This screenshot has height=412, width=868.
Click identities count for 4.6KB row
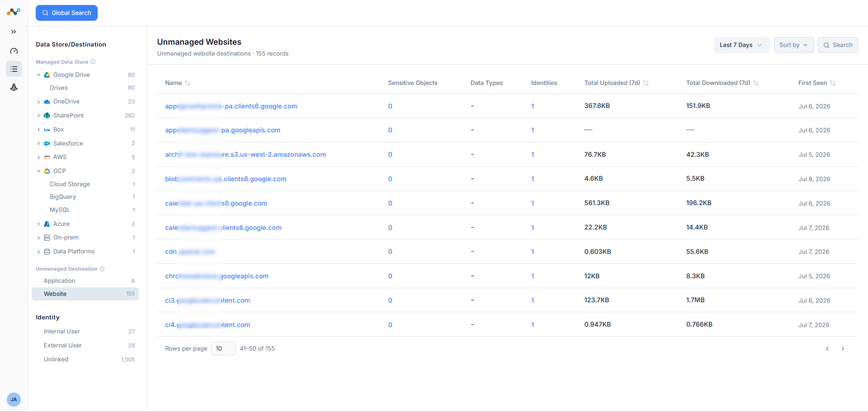coord(533,179)
